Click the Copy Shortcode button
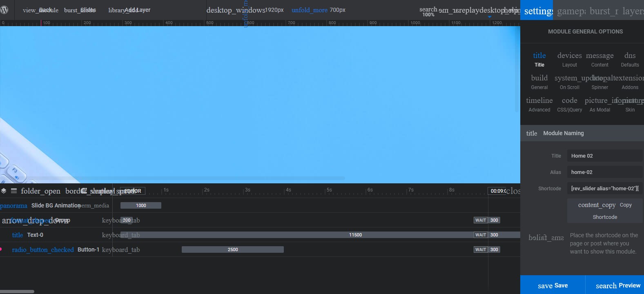644x294 pixels. [605, 211]
